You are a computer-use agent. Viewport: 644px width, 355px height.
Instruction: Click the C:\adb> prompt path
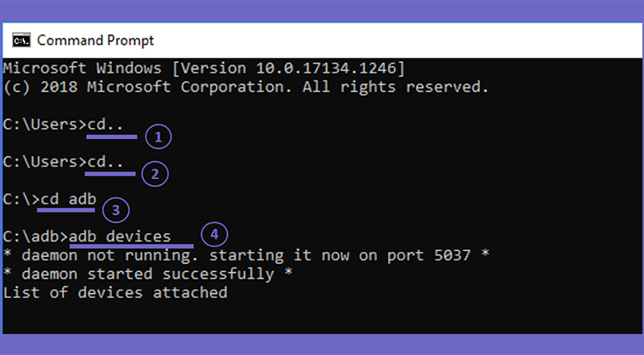coord(35,237)
